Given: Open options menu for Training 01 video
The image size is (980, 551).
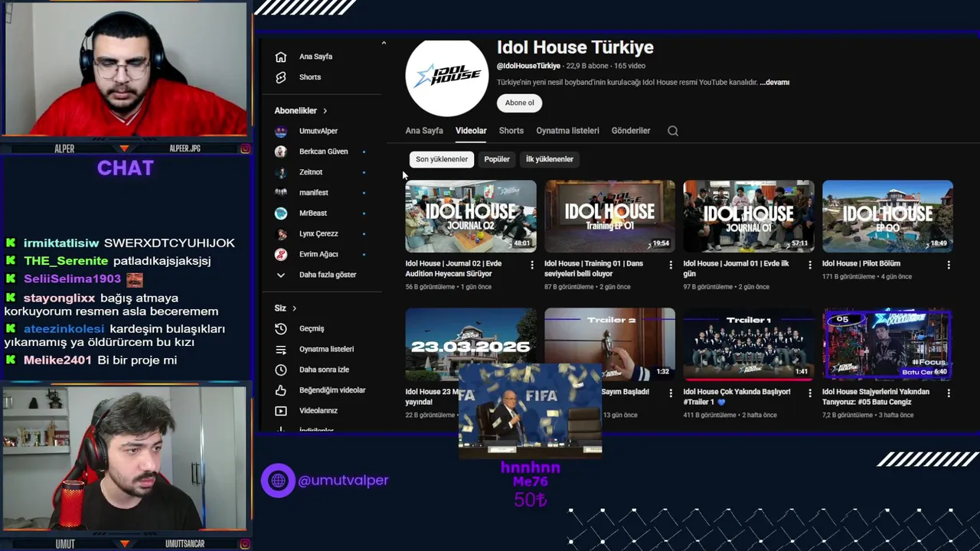Looking at the screenshot, I should coord(671,265).
